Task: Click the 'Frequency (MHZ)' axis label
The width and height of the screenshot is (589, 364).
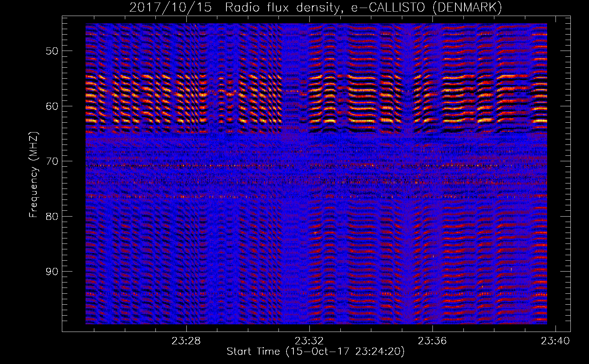Action: [x=33, y=175]
